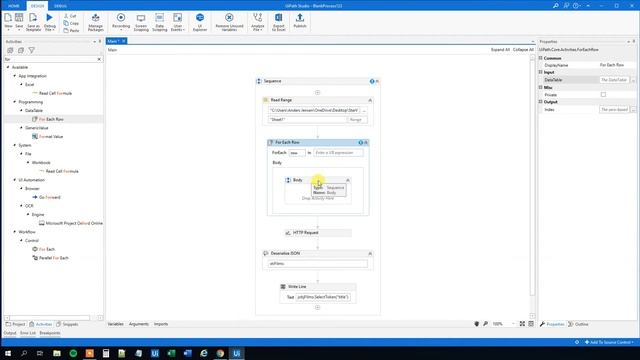
Task: Click the Save icon in ribbon
Action: tap(19, 21)
